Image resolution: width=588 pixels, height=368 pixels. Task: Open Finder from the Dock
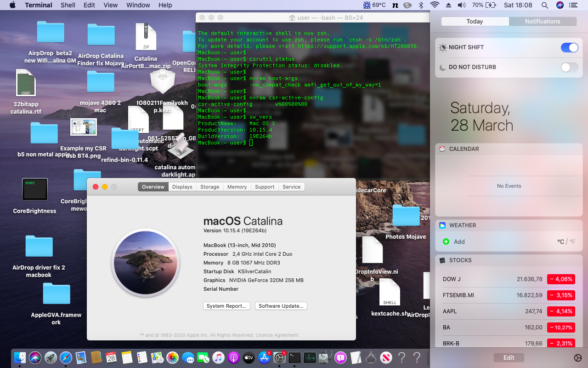pos(20,357)
